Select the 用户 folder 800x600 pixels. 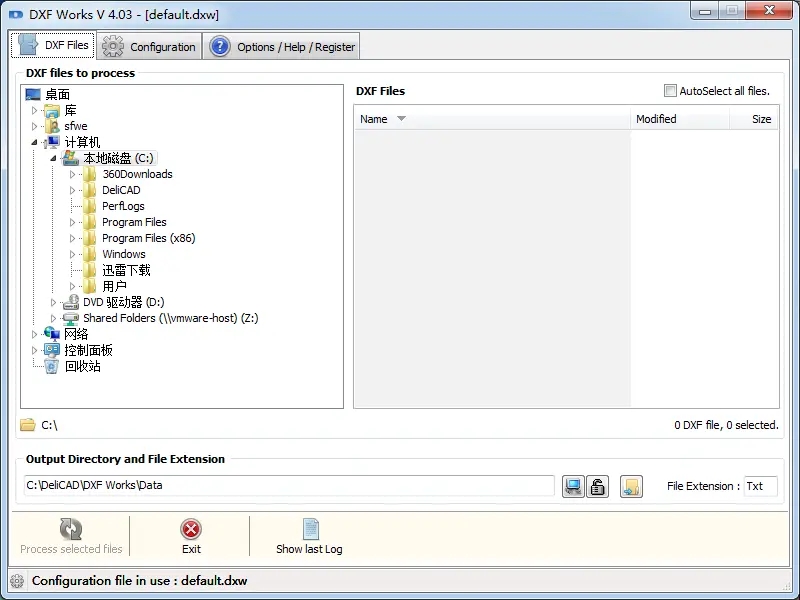point(114,286)
